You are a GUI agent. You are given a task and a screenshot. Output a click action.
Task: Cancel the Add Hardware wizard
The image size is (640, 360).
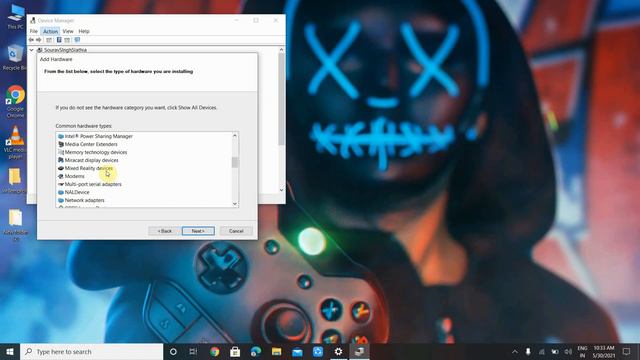pos(236,231)
